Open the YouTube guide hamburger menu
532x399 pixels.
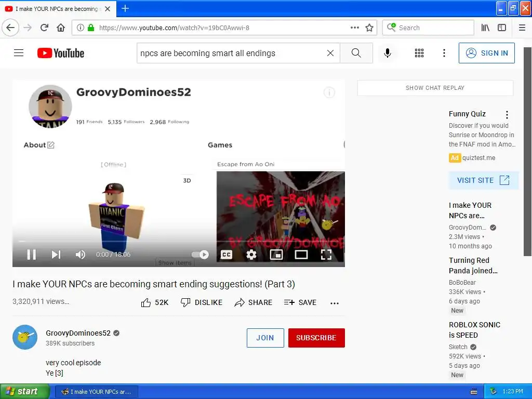(19, 53)
